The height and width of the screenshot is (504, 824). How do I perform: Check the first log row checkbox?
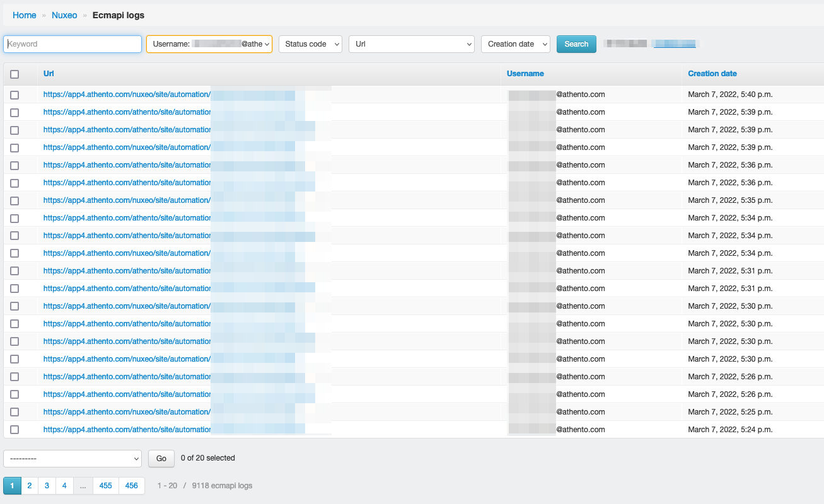[x=15, y=94]
